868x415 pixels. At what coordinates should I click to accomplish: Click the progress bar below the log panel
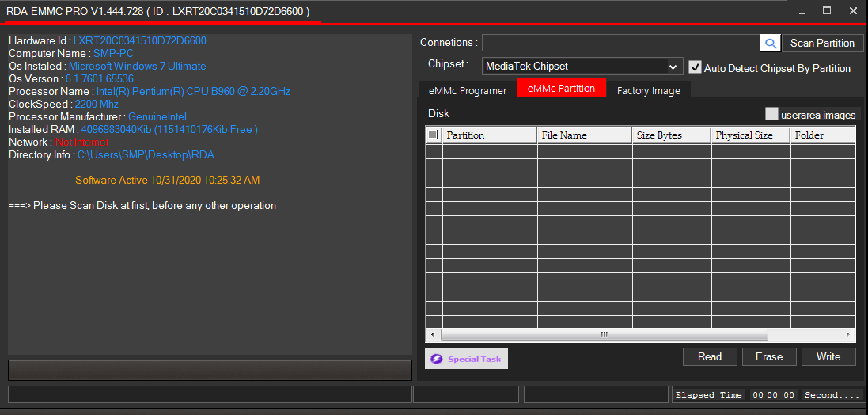210,370
